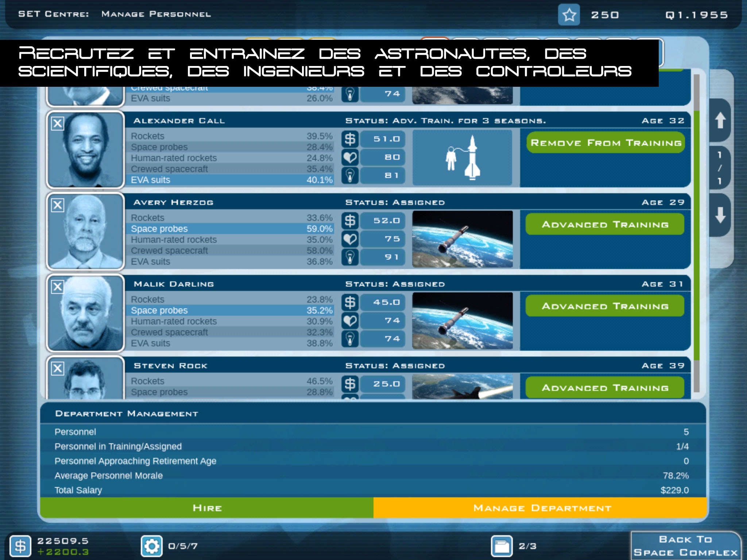747x560 pixels.
Task: Toggle the X checkbox for Alexander Call
Action: click(x=59, y=123)
